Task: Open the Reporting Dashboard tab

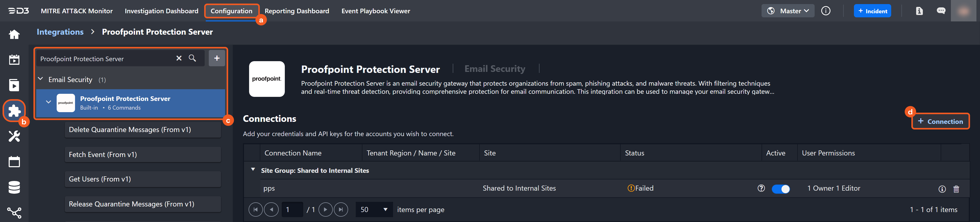Action: pos(297,11)
